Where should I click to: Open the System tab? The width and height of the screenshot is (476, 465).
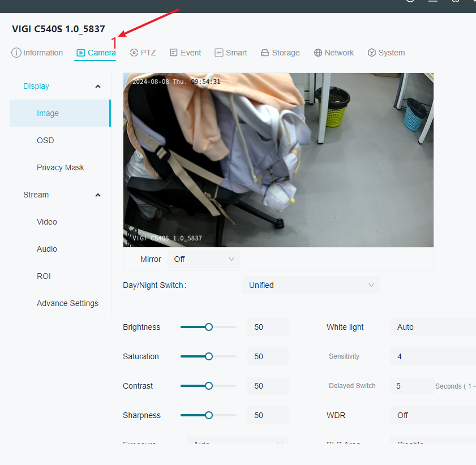(386, 53)
